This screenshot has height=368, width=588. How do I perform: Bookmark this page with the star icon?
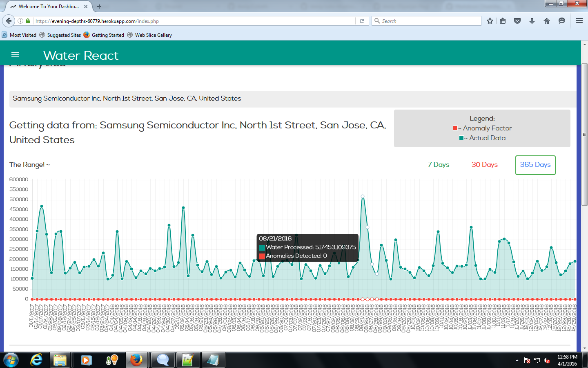pyautogui.click(x=490, y=21)
